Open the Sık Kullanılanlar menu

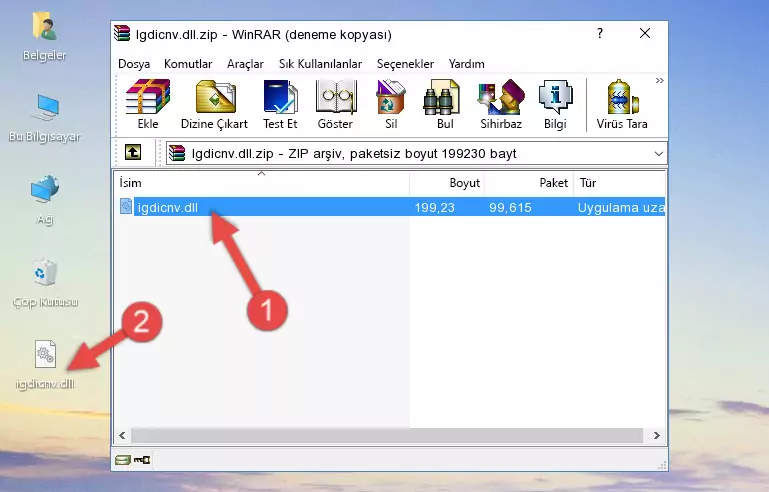click(320, 64)
